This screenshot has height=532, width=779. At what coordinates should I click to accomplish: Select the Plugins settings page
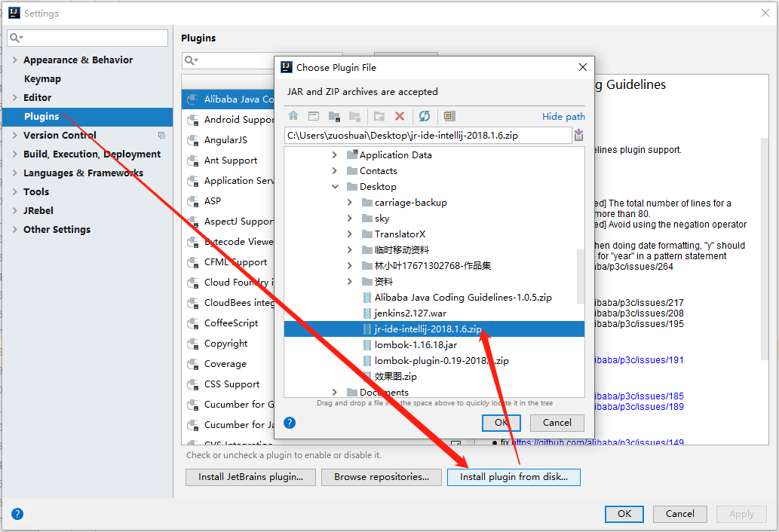click(87, 116)
